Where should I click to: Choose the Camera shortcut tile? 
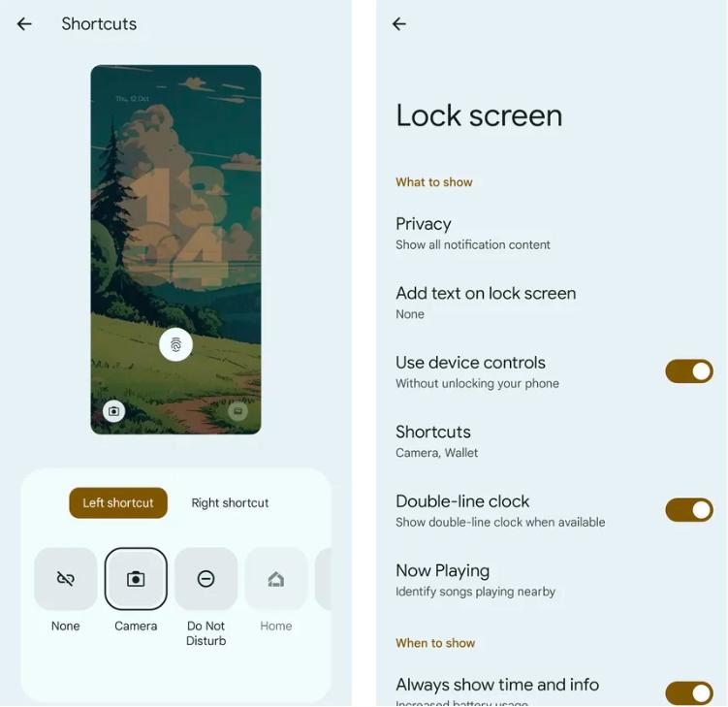point(136,579)
